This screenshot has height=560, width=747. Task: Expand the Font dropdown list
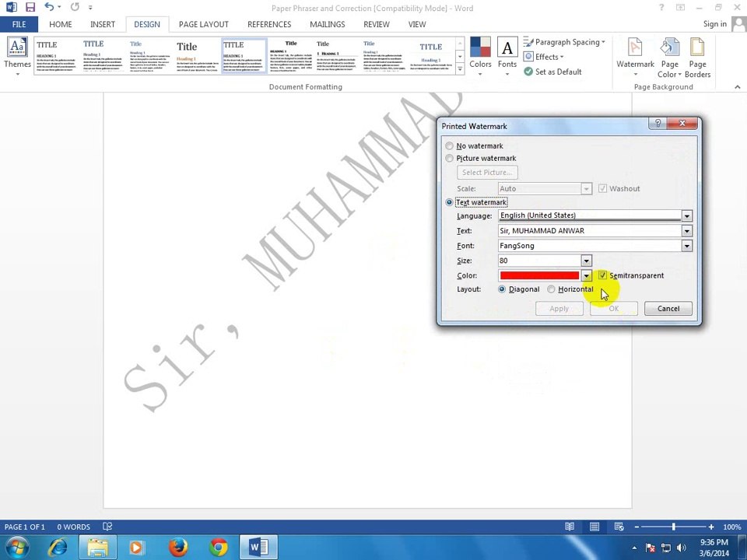point(686,246)
